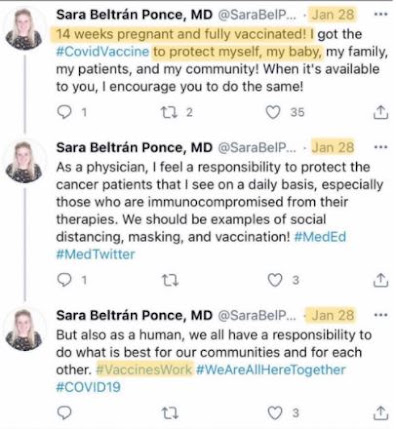Open more options on the second tweet
The width and height of the screenshot is (396, 429).
coord(381,147)
